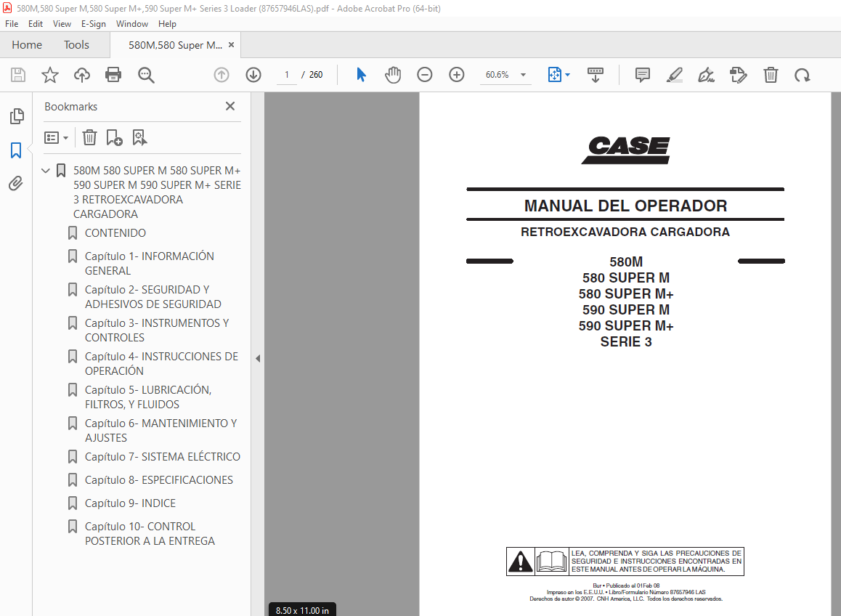Open the fit page options tool

(x=555, y=75)
